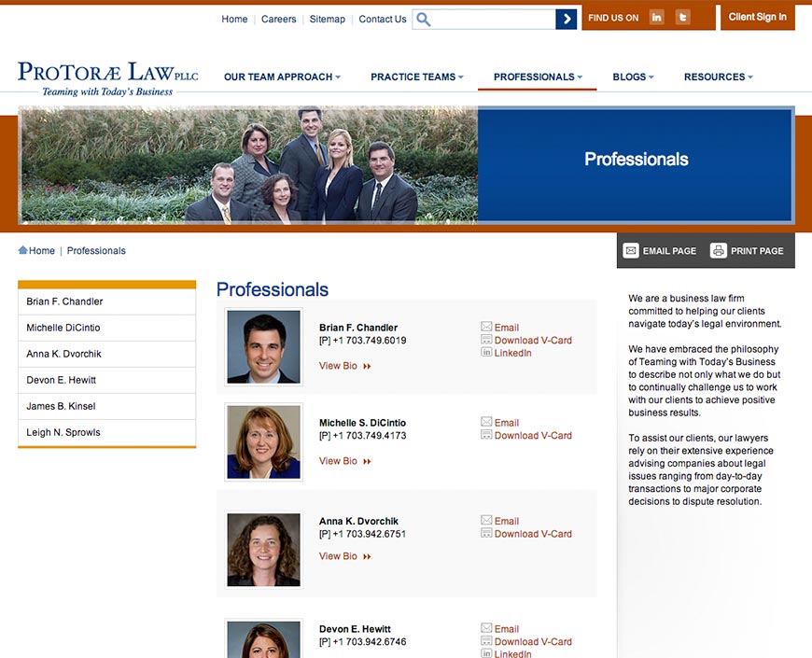812x658 pixels.
Task: Click the Client Sign In button
Action: [758, 17]
